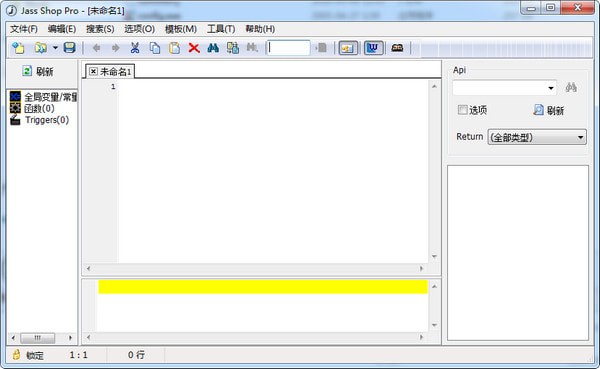Image resolution: width=600 pixels, height=369 pixels.
Task: Open the Return (全部类型) dropdown
Action: (537, 137)
